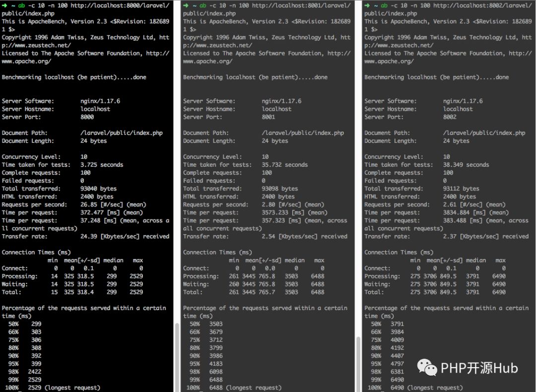The height and width of the screenshot is (392, 536).
Task: Select "2.61 [#/sec]" requests per second
Action: 463,205
